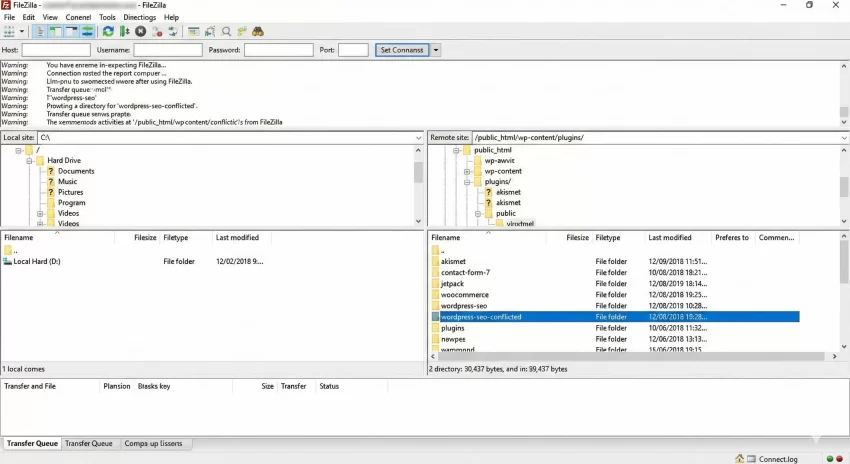The width and height of the screenshot is (850, 464).
Task: Sort remote list by Last modified
Action: (669, 237)
